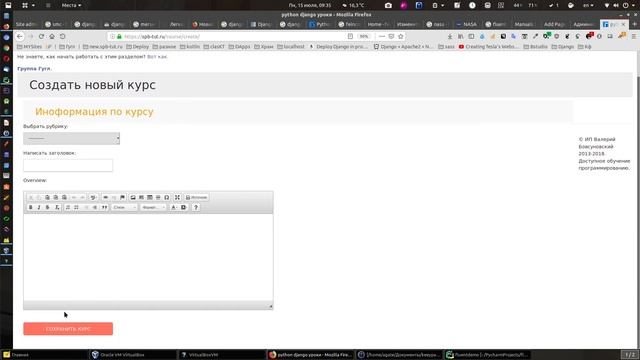
Task: Maximize the editor with the fullscreen icon
Action: (x=177, y=198)
